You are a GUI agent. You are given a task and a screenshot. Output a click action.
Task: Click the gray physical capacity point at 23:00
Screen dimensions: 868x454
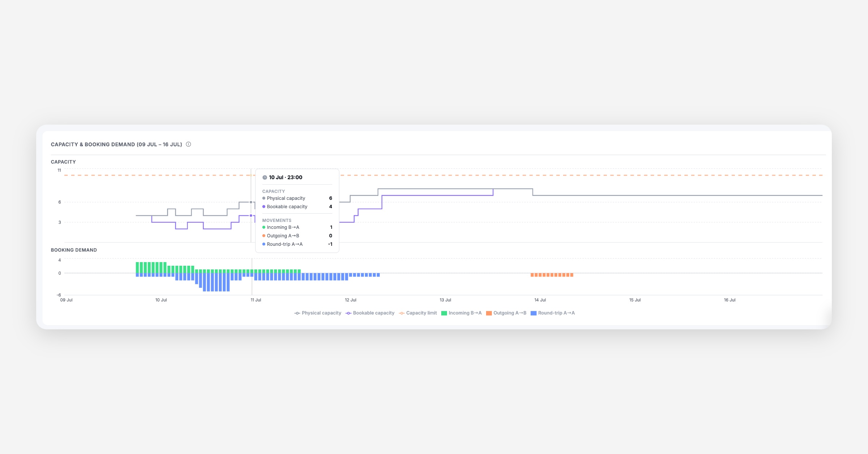click(251, 202)
